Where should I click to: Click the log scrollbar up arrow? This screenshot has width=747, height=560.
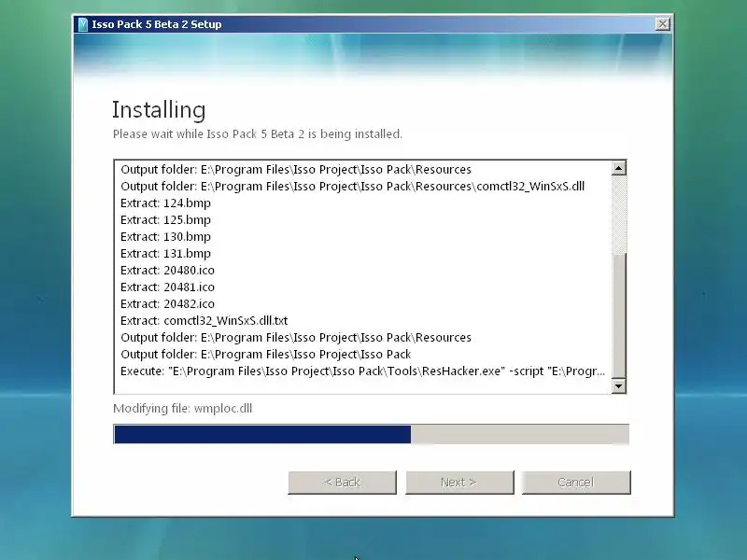coord(618,168)
